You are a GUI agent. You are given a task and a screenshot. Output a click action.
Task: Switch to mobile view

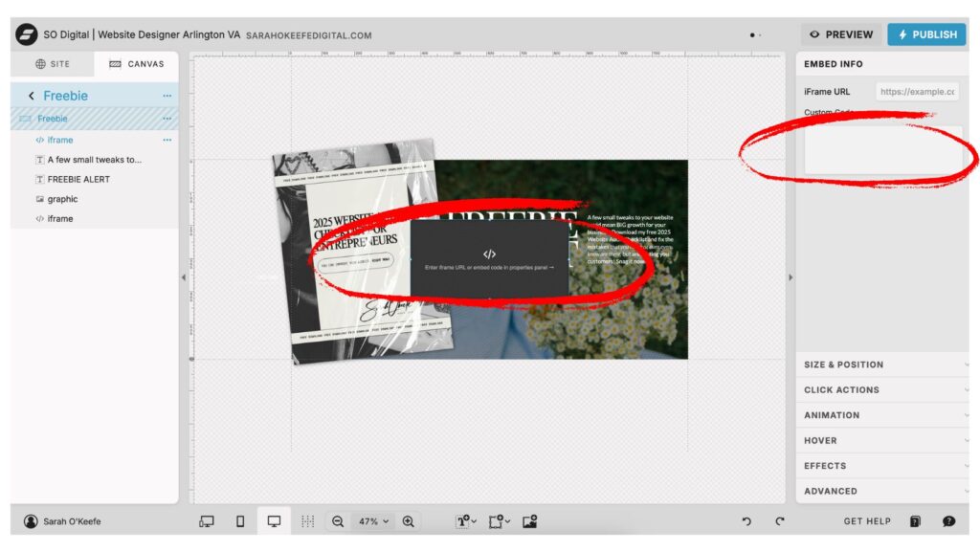[x=240, y=521]
